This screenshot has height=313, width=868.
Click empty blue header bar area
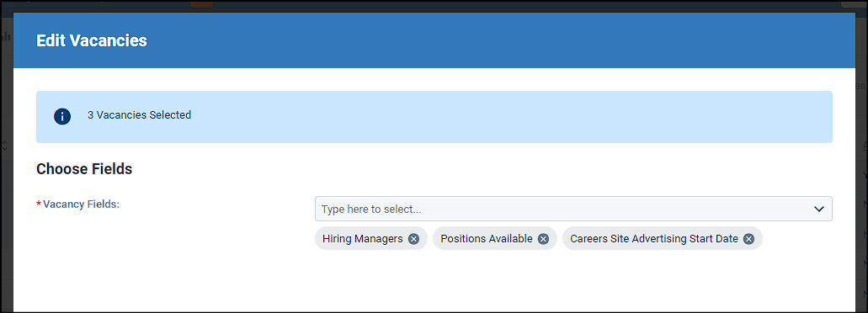coord(498,40)
